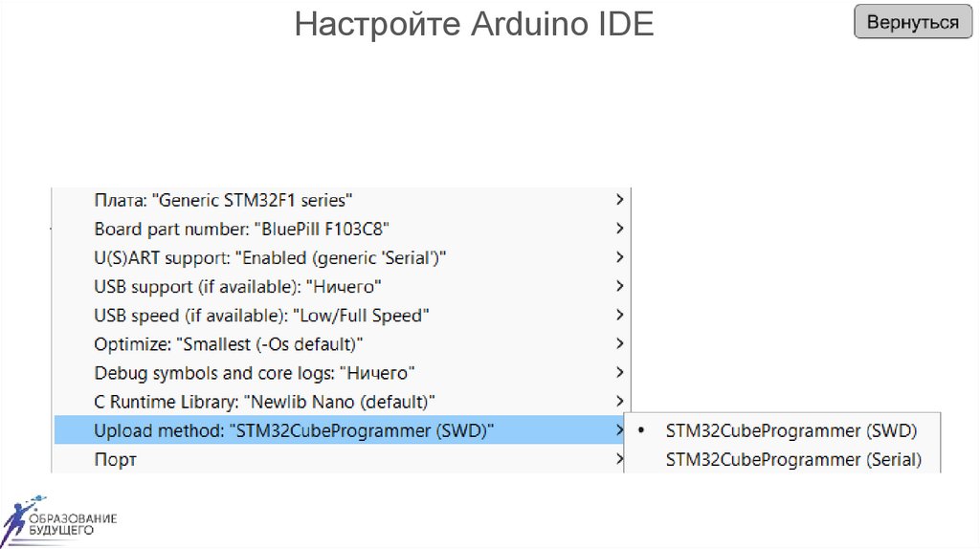Expand submenu arrow for Debug symbols row

coord(619,372)
